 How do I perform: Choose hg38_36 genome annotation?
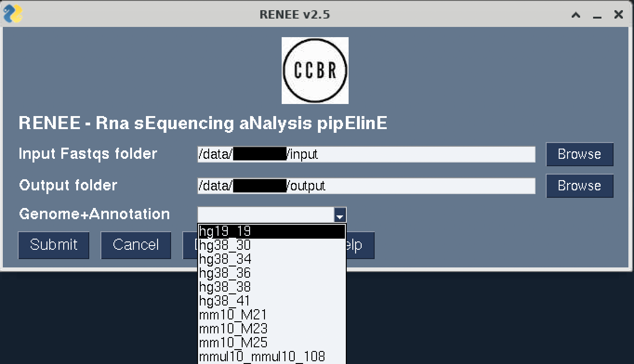272,273
